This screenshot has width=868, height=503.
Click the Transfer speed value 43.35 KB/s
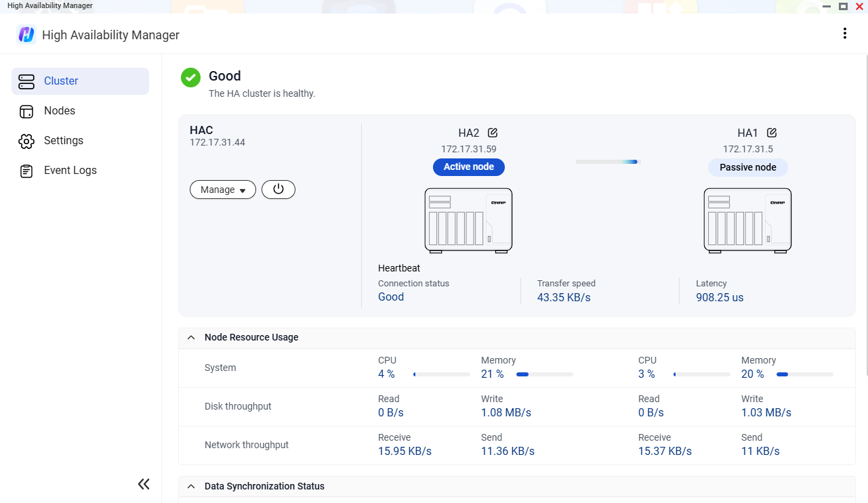(564, 297)
